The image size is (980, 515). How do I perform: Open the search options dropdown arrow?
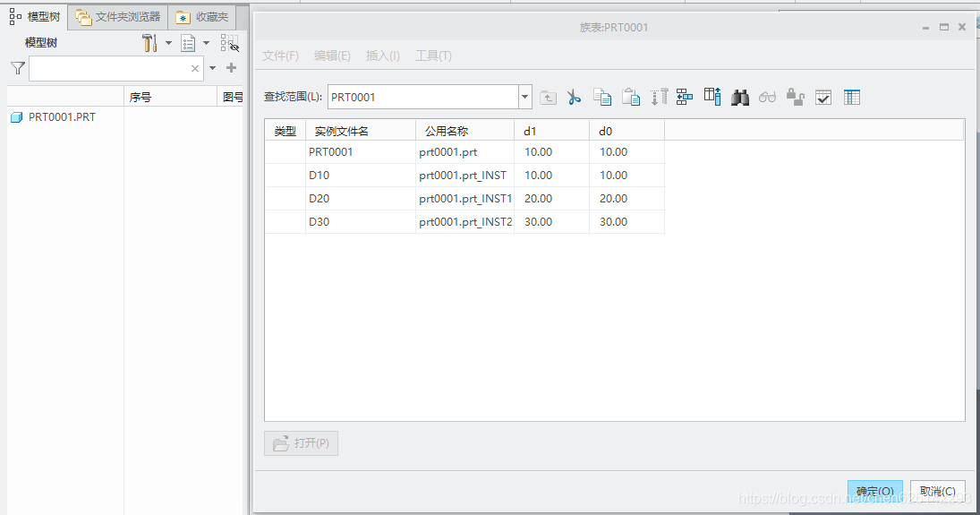click(x=212, y=68)
